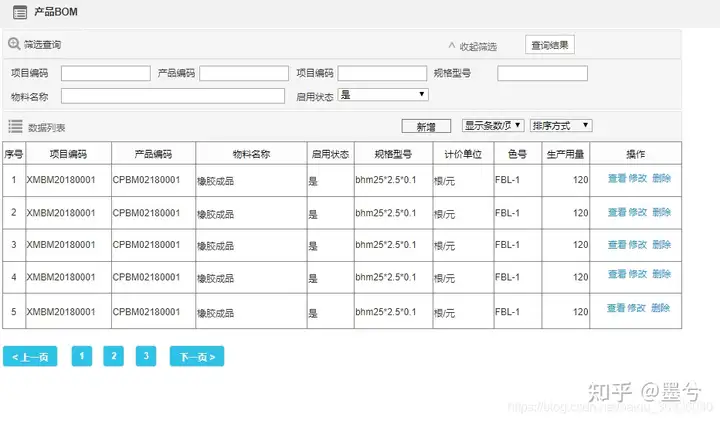Screen dimensions: 720x421
Task: Click 修改 link in row 5
Action: (x=636, y=308)
